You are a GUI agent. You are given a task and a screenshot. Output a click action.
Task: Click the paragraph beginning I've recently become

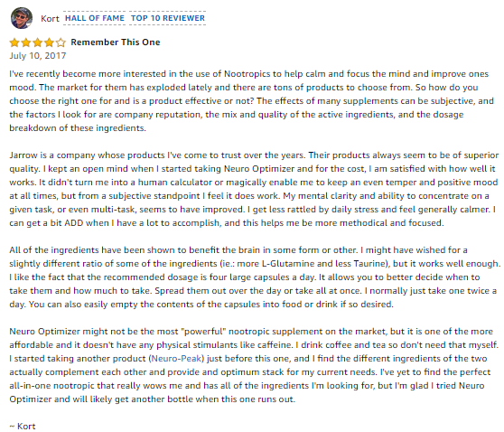pos(251,100)
